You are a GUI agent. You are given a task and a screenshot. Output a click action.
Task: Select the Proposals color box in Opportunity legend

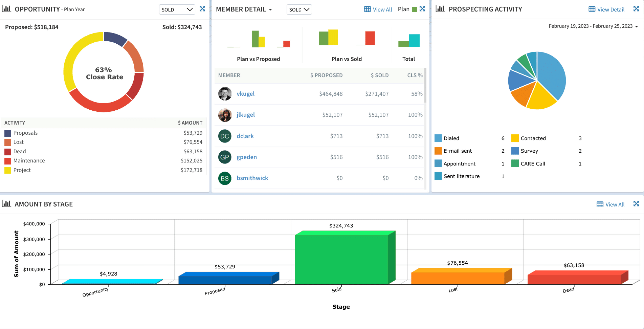click(7, 133)
